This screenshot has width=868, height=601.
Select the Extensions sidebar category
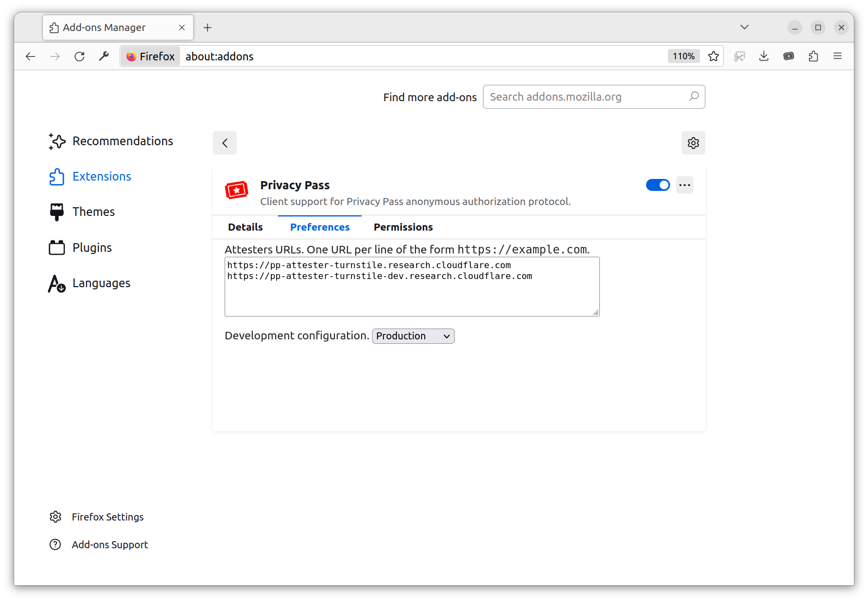(x=90, y=177)
